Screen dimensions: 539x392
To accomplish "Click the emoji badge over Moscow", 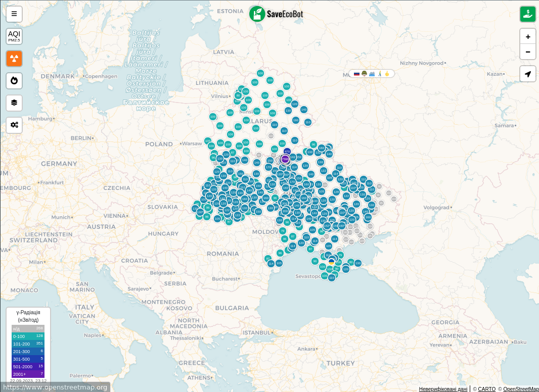I will click(372, 74).
